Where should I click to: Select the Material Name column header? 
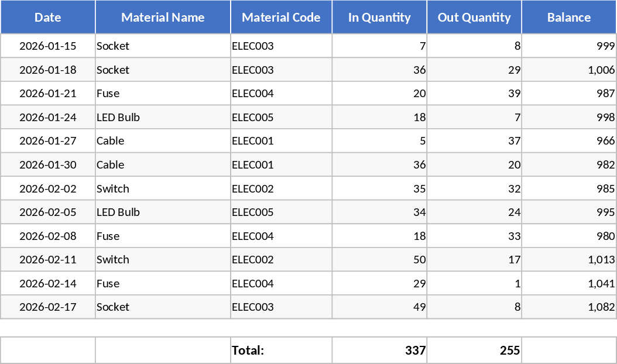coord(163,18)
